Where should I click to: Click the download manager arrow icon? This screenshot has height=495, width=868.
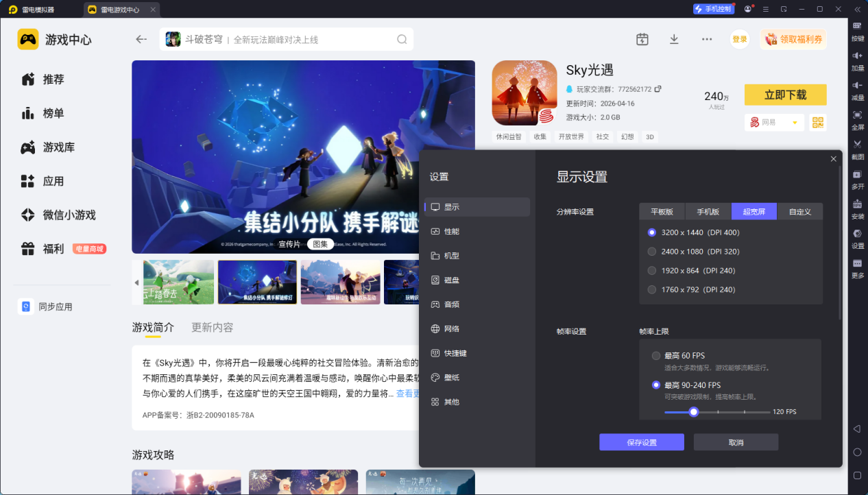coord(674,39)
